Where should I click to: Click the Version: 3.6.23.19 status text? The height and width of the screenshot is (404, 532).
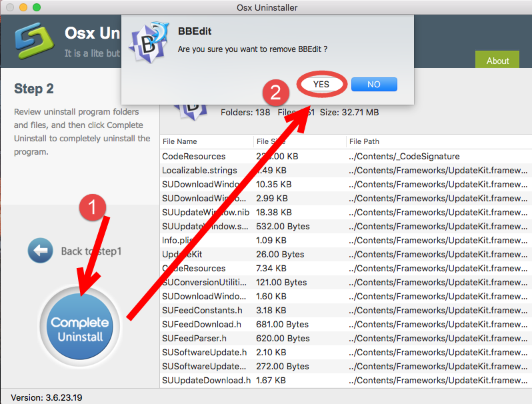(x=47, y=397)
